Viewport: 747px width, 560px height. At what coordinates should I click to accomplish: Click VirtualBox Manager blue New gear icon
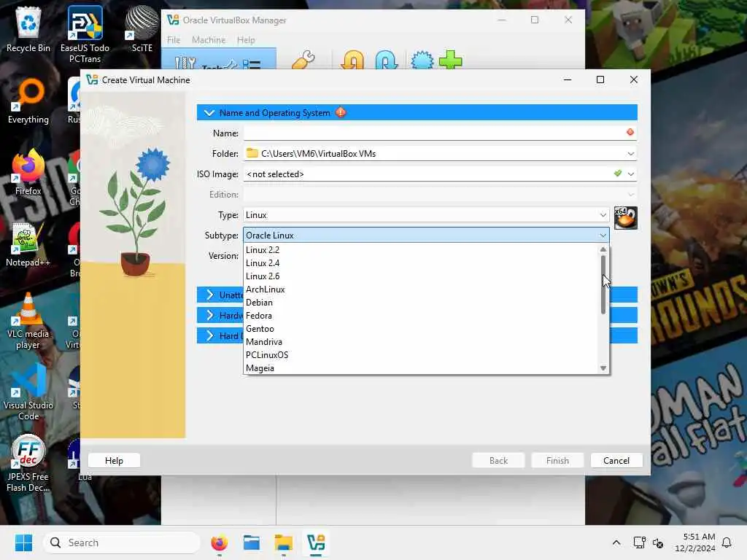click(x=422, y=60)
